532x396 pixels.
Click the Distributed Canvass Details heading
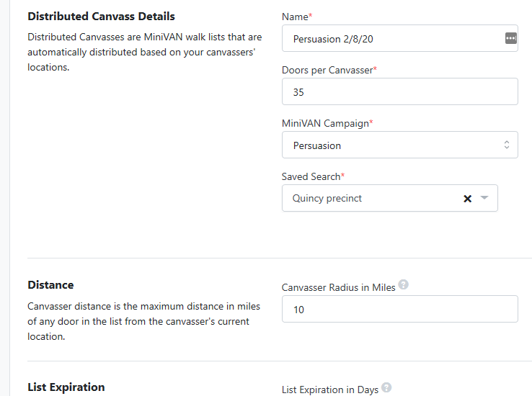[101, 17]
